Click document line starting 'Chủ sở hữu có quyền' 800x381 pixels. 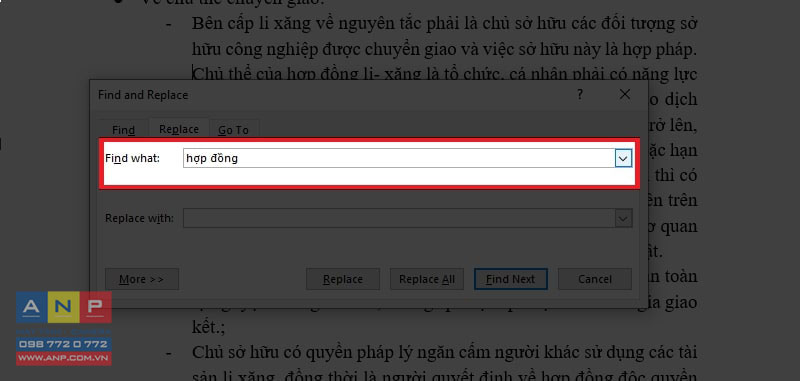coord(444,352)
